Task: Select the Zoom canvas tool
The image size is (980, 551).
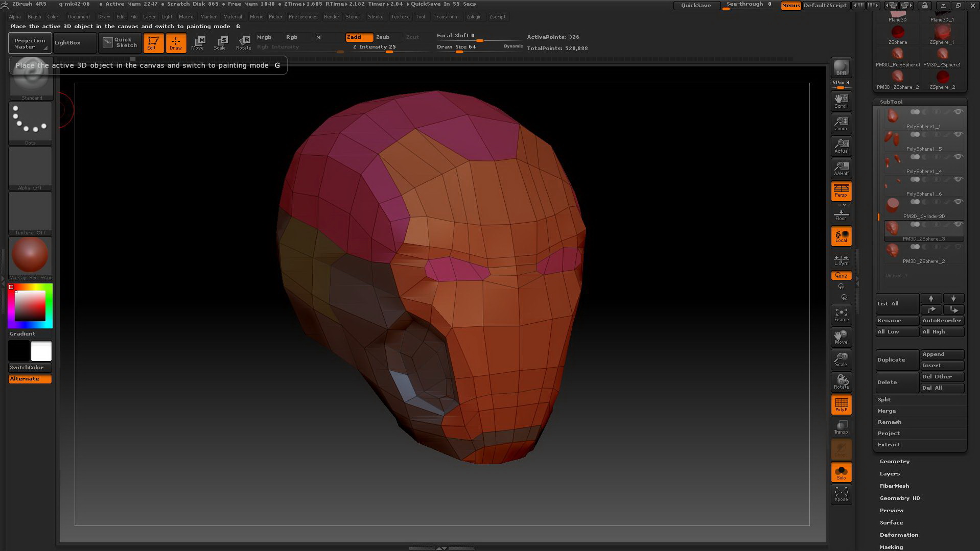Action: pos(841,123)
